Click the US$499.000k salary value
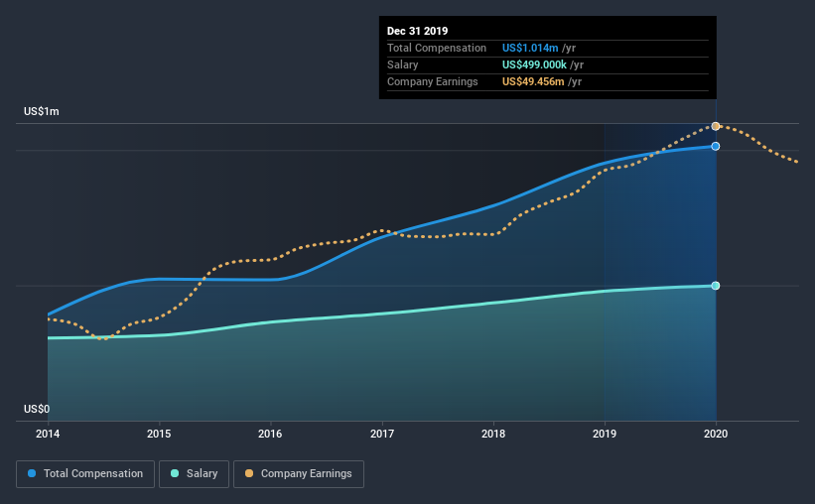 [534, 64]
